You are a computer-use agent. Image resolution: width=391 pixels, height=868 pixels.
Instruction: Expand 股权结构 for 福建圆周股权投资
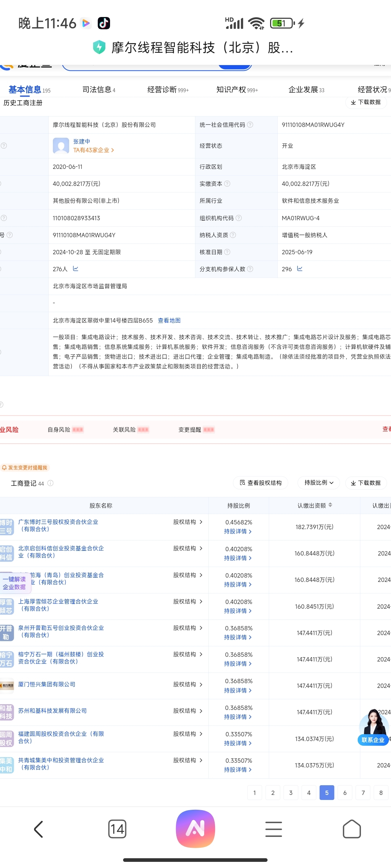[x=188, y=734]
